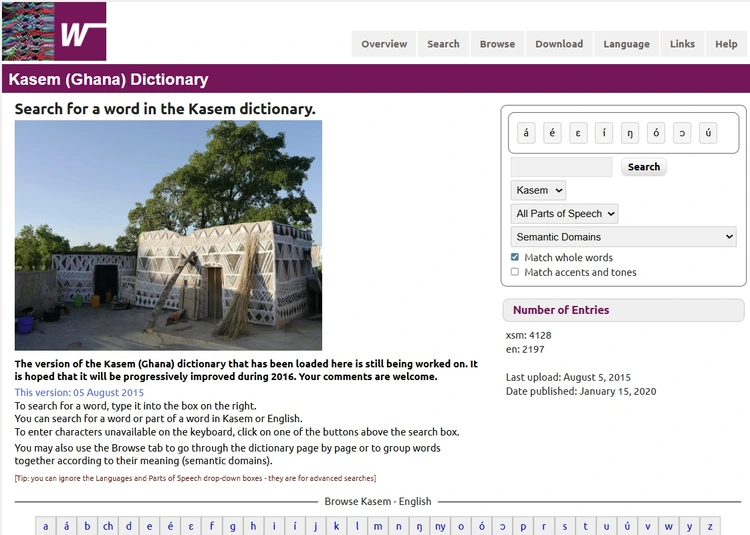Click the painted Kasem house photo
Image resolution: width=750 pixels, height=535 pixels.
pyautogui.click(x=168, y=235)
